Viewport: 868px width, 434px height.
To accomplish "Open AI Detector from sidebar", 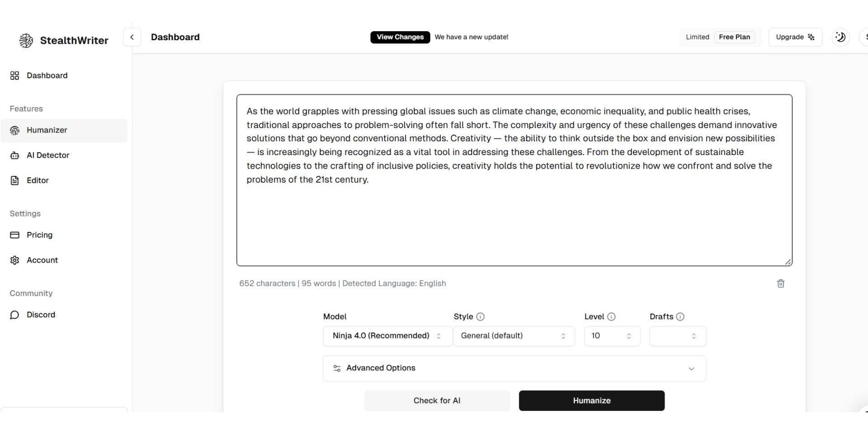I will pyautogui.click(x=64, y=156).
